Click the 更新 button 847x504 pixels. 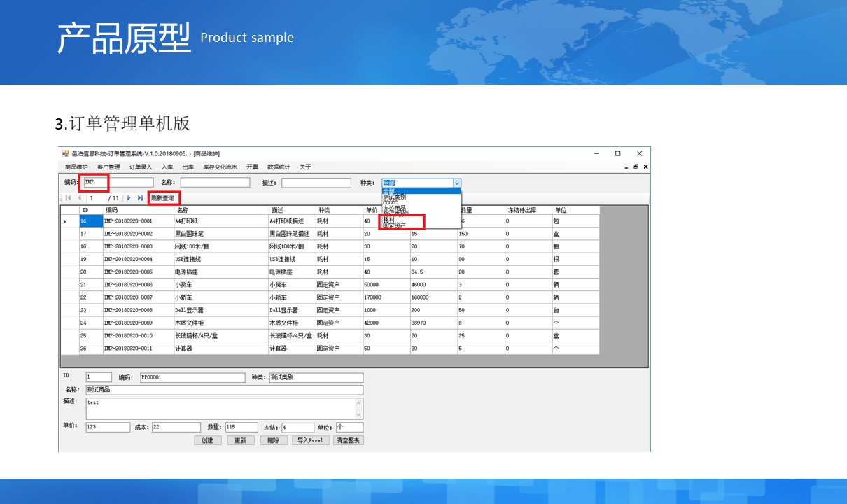coord(241,440)
